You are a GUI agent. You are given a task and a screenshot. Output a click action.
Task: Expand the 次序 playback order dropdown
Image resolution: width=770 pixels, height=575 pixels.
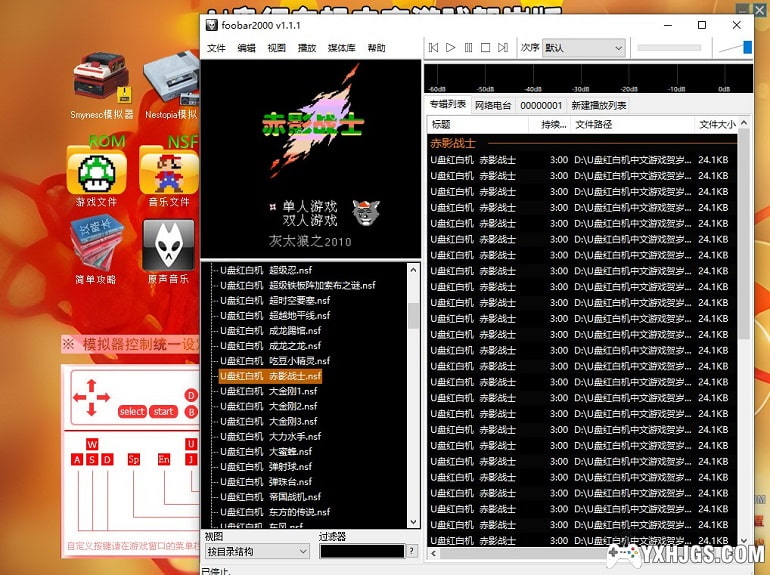[x=584, y=48]
